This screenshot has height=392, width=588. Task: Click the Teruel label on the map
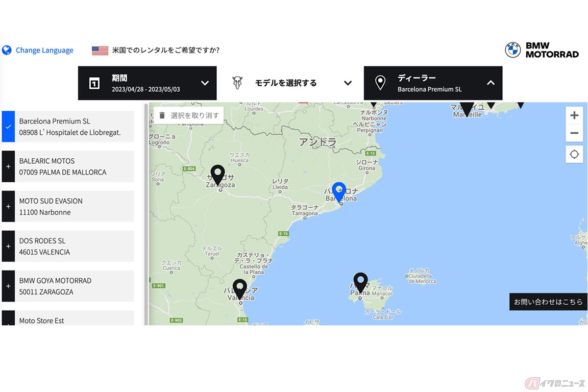212,251
